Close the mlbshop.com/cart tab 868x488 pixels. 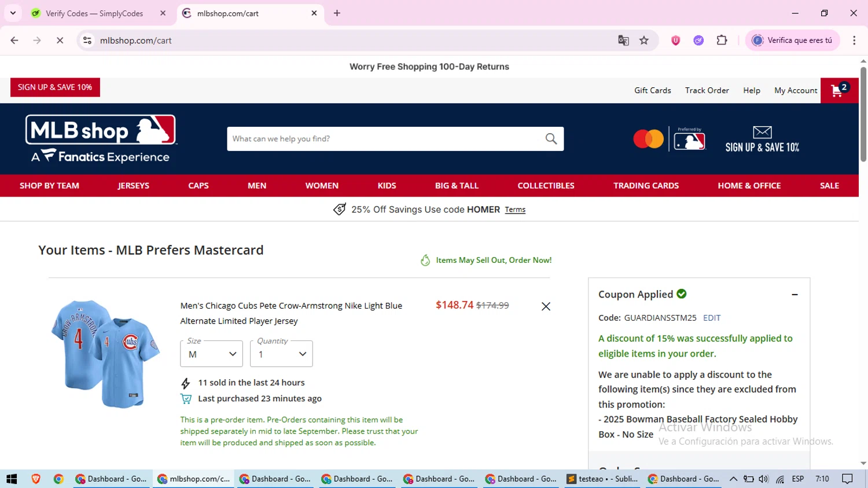coord(314,13)
